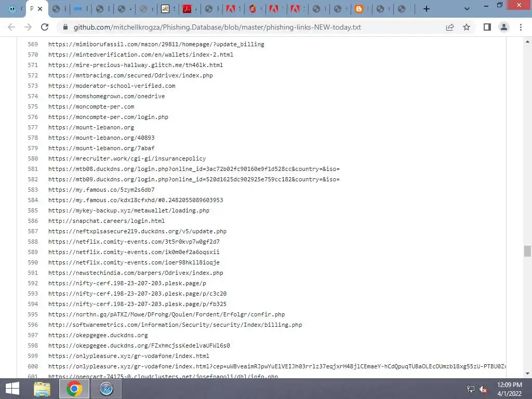Switch to the Microsoft Office tab
The width and height of the screenshot is (532, 399).
(x=252, y=9)
